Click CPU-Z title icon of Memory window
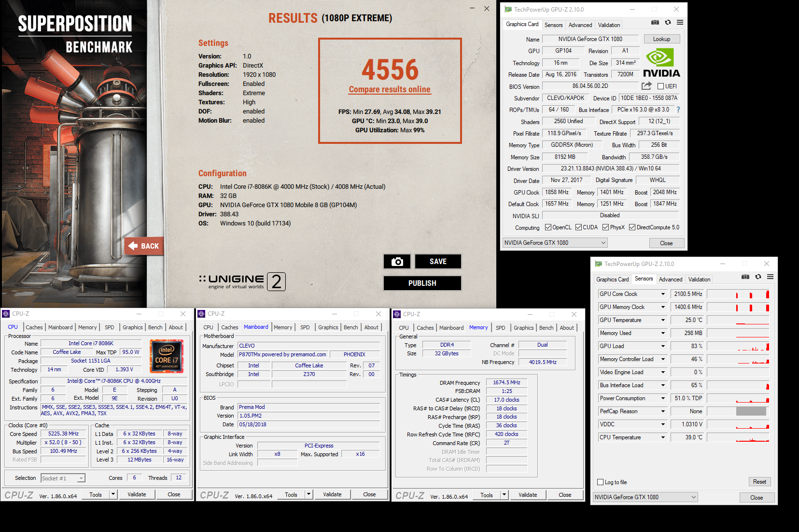The height and width of the screenshot is (532, 799). tap(397, 314)
